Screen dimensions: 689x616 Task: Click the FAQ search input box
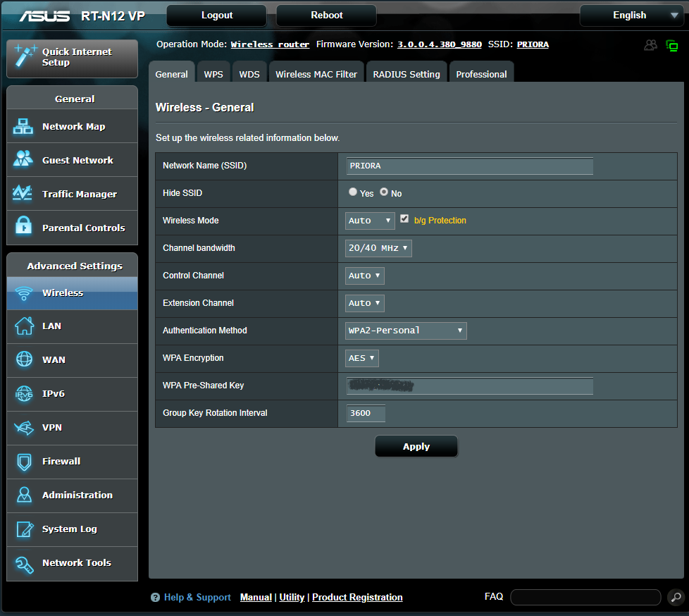[585, 597]
